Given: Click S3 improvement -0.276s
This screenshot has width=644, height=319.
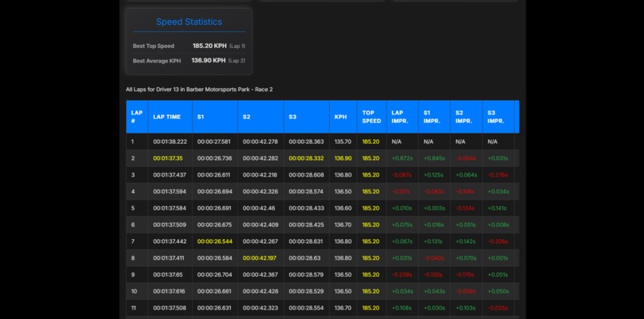Looking at the screenshot, I should 499,175.
